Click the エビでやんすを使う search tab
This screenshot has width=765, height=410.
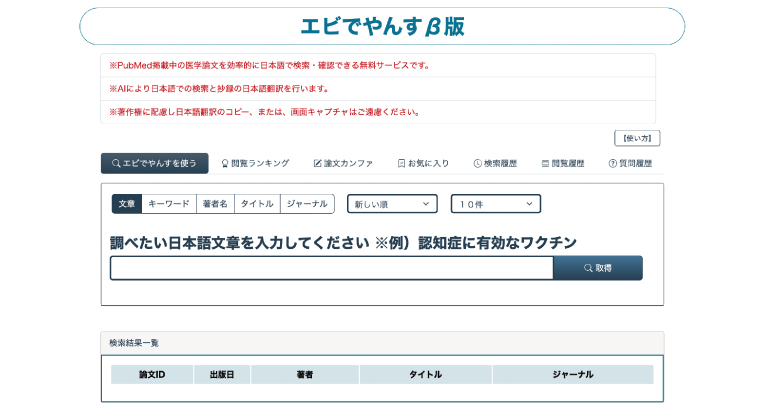point(155,163)
